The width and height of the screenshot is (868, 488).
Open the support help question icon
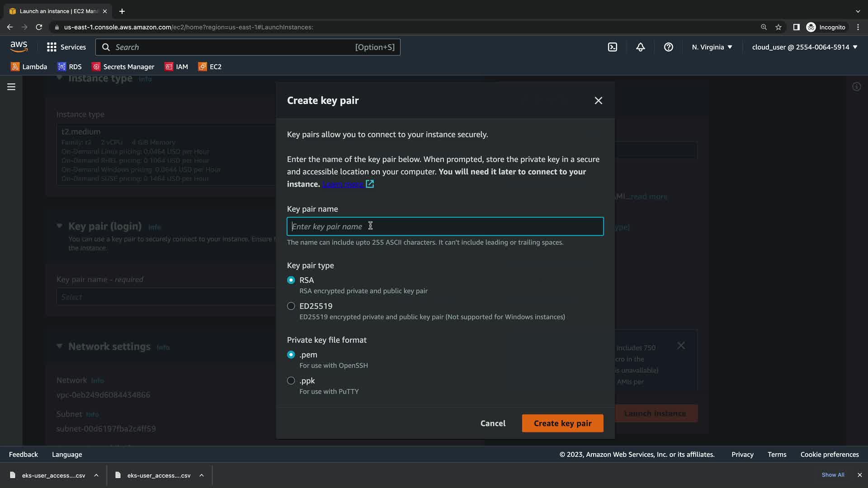[669, 47]
